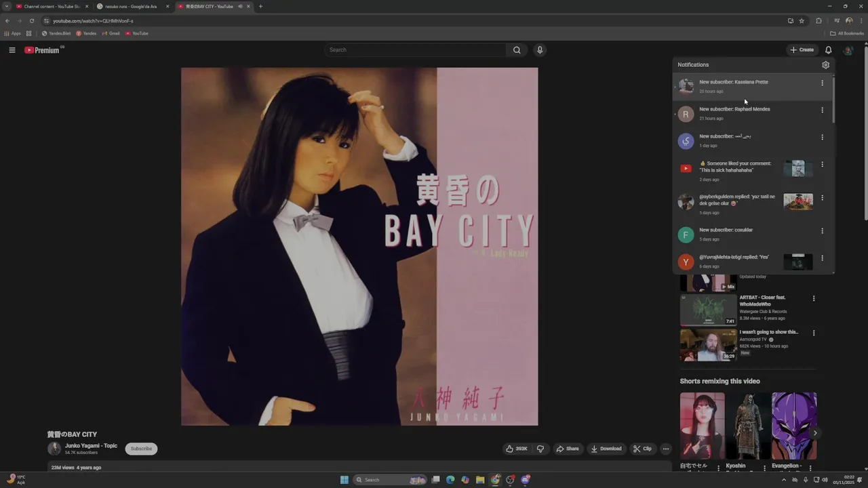This screenshot has width=868, height=488.
Task: Open options for coxuklar subscriber notification
Action: tap(822, 231)
